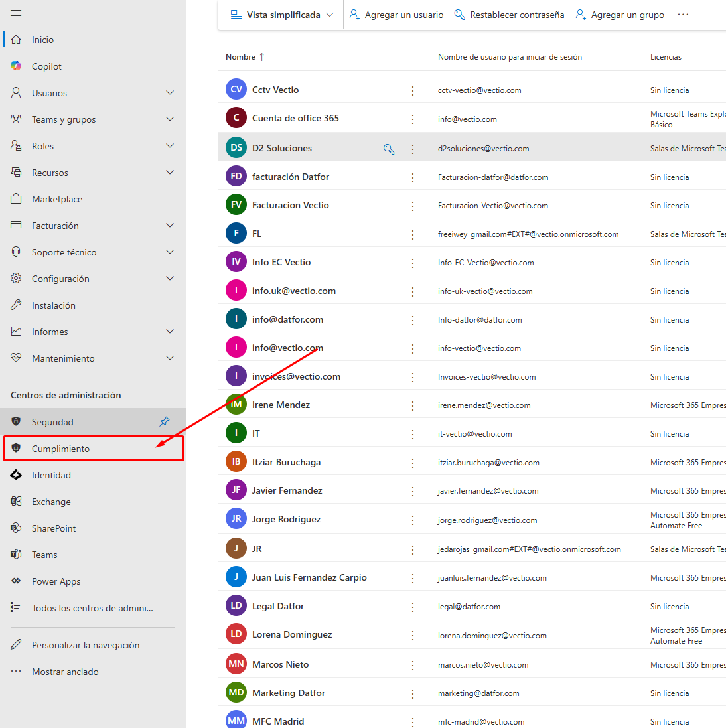Open user Marketing Datfor
Image resolution: width=726 pixels, height=728 pixels.
[288, 693]
